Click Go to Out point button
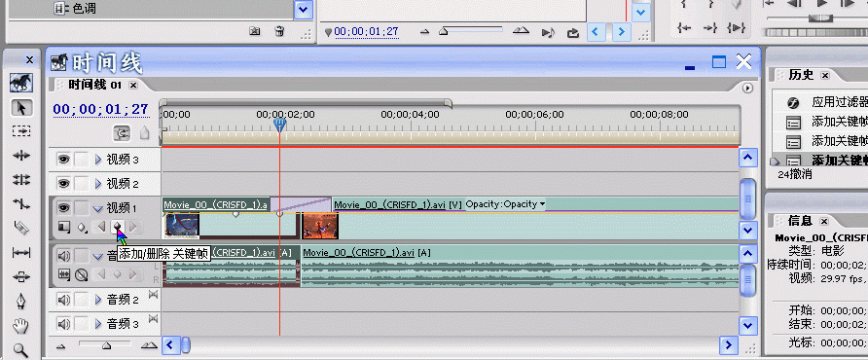The image size is (868, 360). click(x=710, y=27)
